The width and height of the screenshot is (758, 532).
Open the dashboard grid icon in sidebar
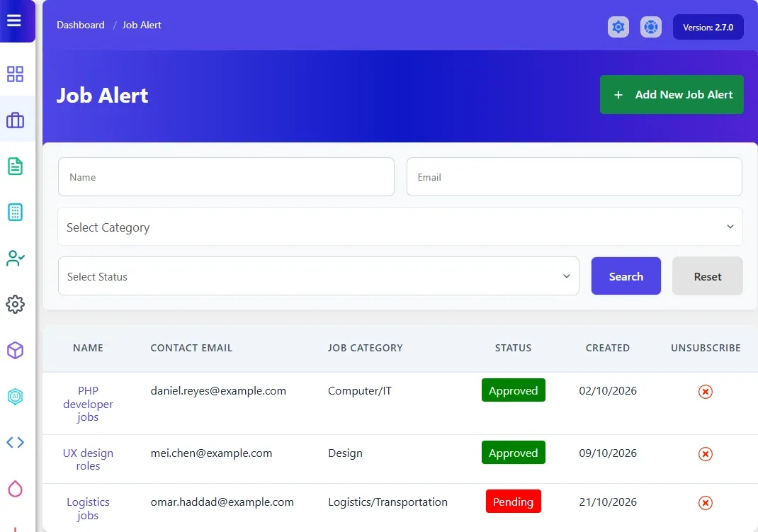15,74
